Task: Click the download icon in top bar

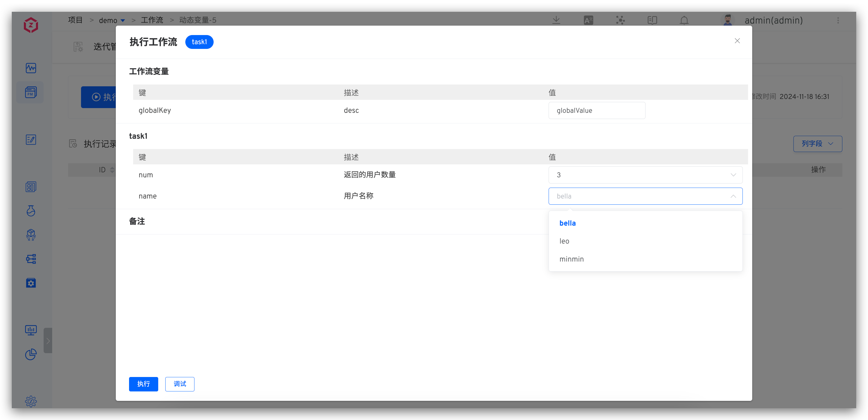Action: pos(556,20)
